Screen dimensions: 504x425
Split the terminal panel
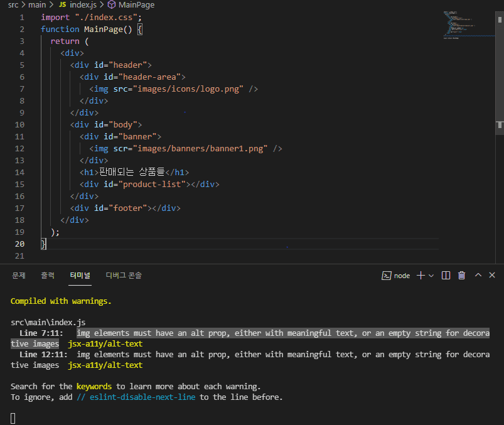coord(446,275)
